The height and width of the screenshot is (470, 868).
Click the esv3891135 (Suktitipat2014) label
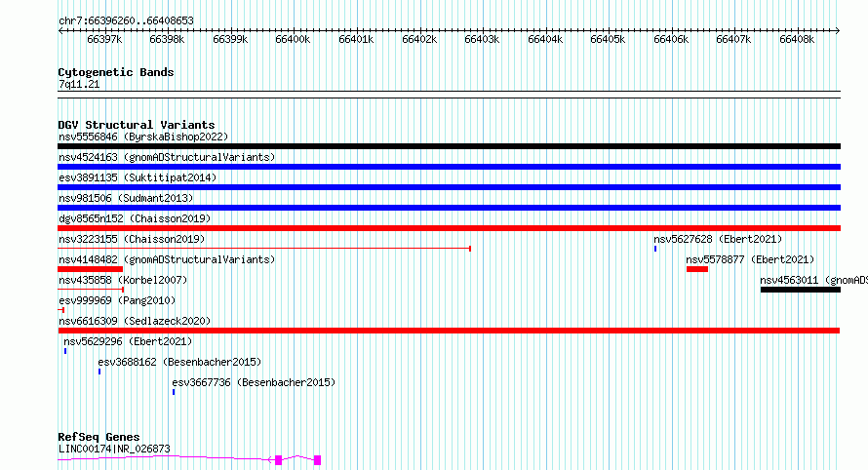pyautogui.click(x=138, y=177)
